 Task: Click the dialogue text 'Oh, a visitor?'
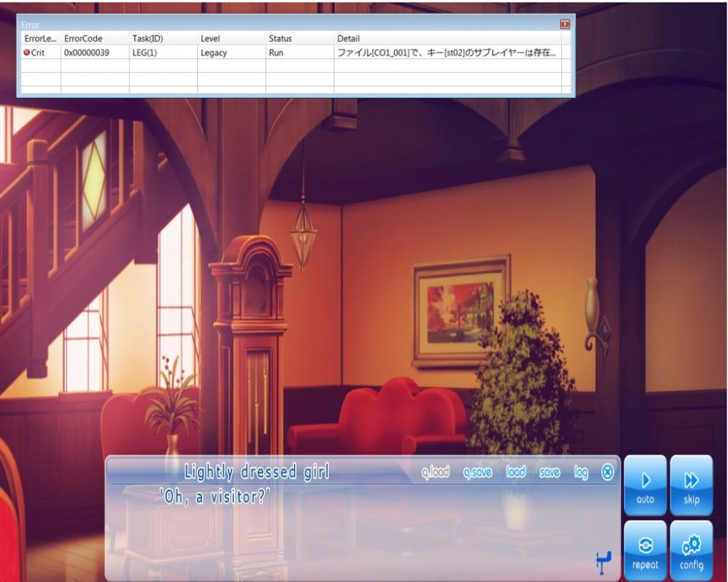[x=215, y=497]
